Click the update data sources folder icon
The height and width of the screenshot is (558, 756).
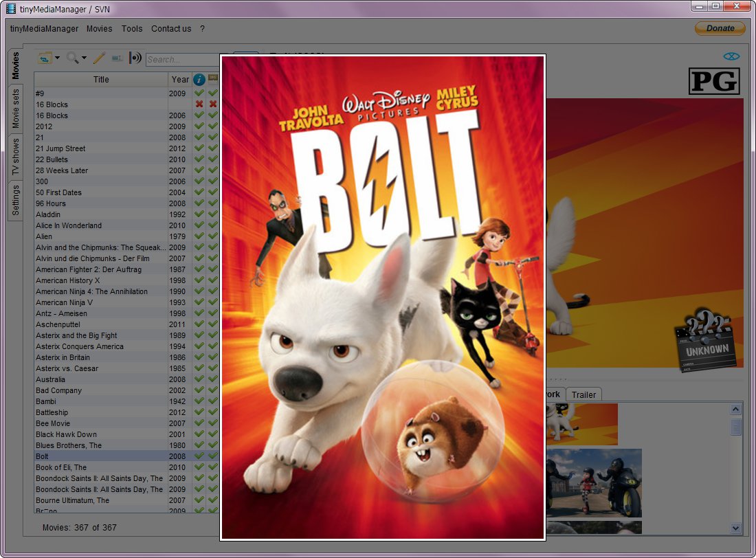tap(45, 58)
